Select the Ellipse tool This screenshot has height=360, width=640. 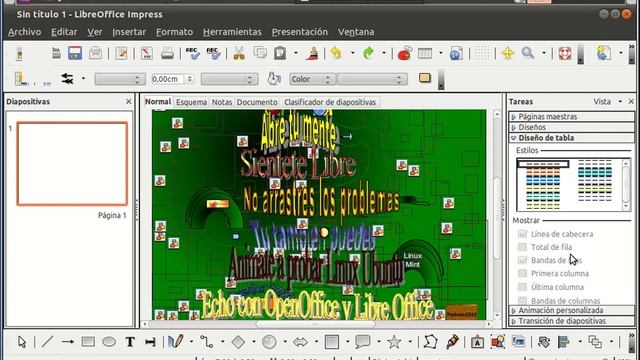pos(109,342)
